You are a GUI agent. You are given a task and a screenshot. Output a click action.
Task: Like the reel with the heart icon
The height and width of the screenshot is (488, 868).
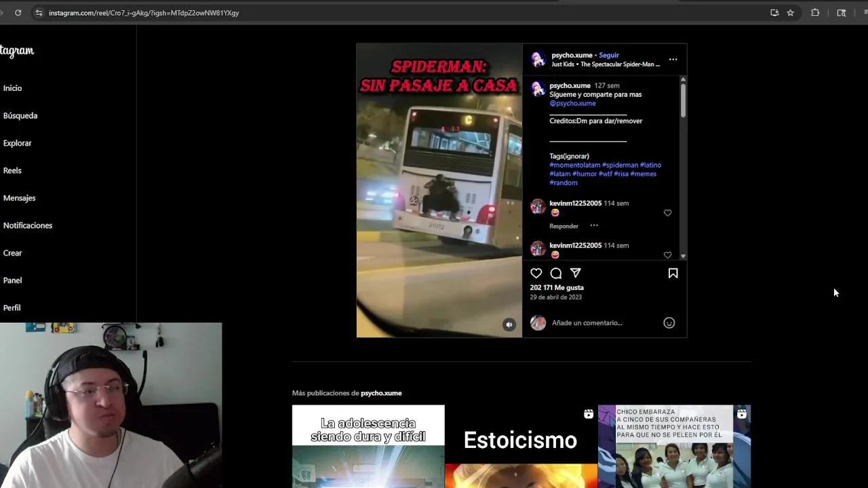[536, 273]
